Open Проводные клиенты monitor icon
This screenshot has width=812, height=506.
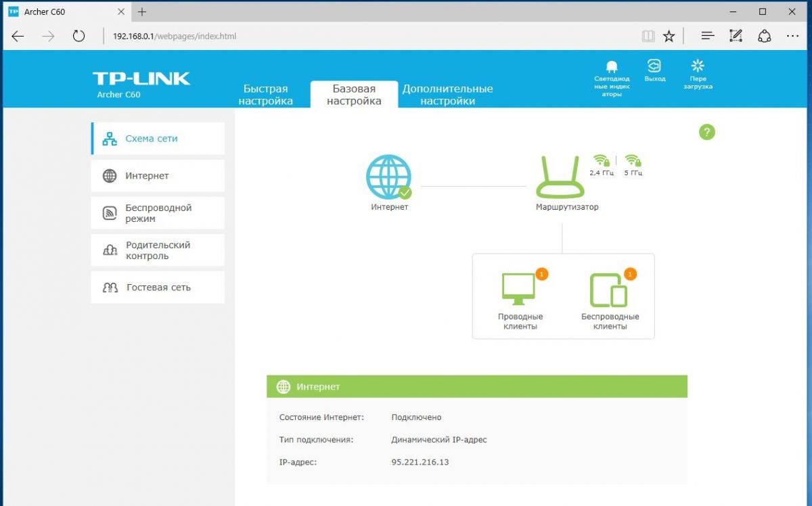(x=518, y=289)
